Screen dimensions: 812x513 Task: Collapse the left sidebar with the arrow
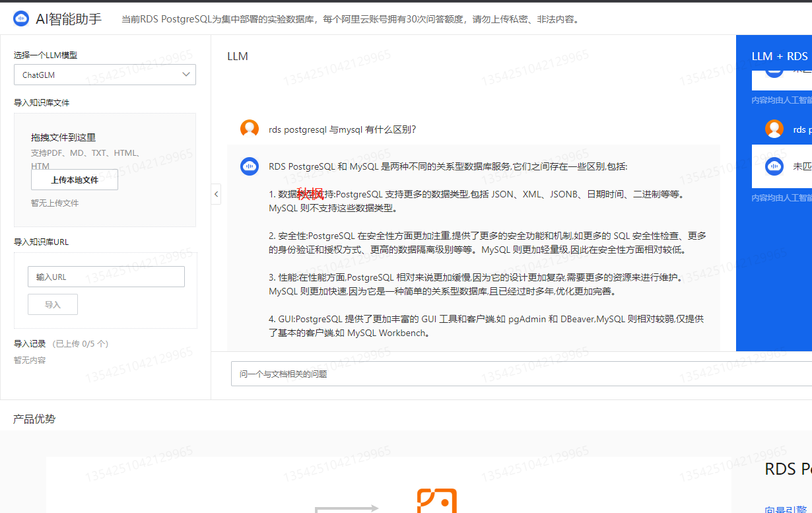coord(216,194)
